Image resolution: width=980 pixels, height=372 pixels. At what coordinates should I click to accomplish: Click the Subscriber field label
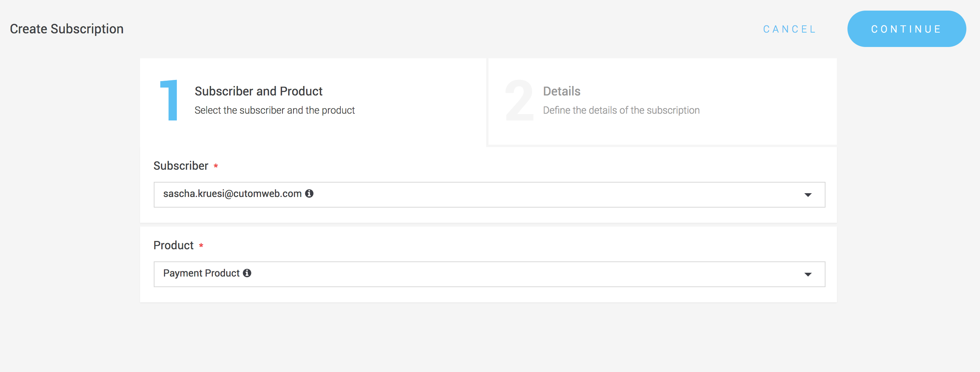pos(181,166)
